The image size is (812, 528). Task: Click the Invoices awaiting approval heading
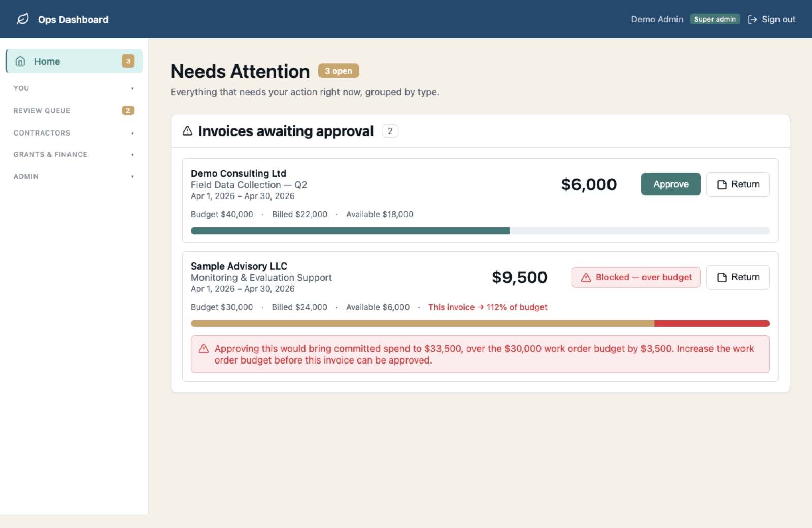[x=286, y=131]
